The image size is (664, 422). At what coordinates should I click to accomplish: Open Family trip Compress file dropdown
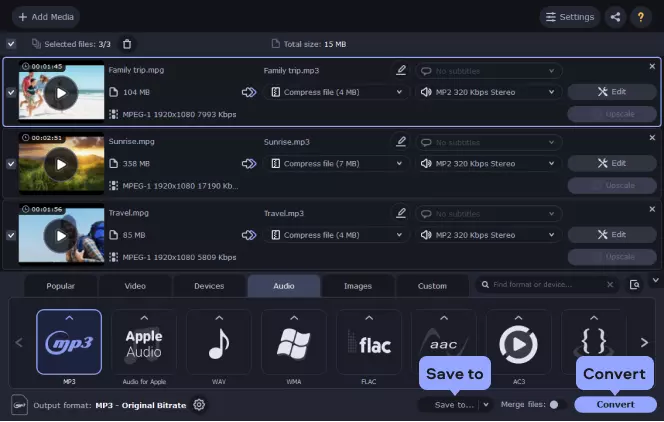[337, 92]
